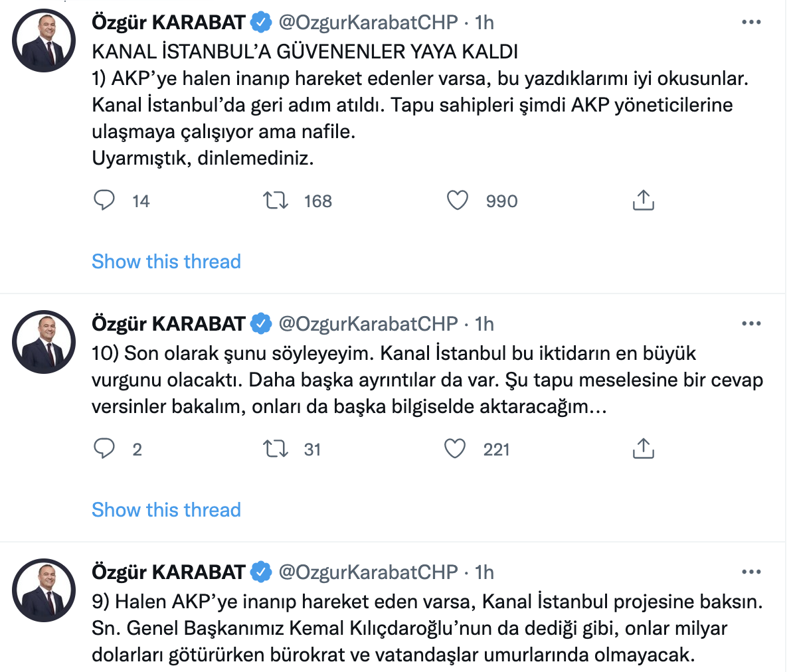Viewport: 793px width, 672px height.
Task: Click "Show this thread" under tweet numbered 10
Action: pos(166,510)
